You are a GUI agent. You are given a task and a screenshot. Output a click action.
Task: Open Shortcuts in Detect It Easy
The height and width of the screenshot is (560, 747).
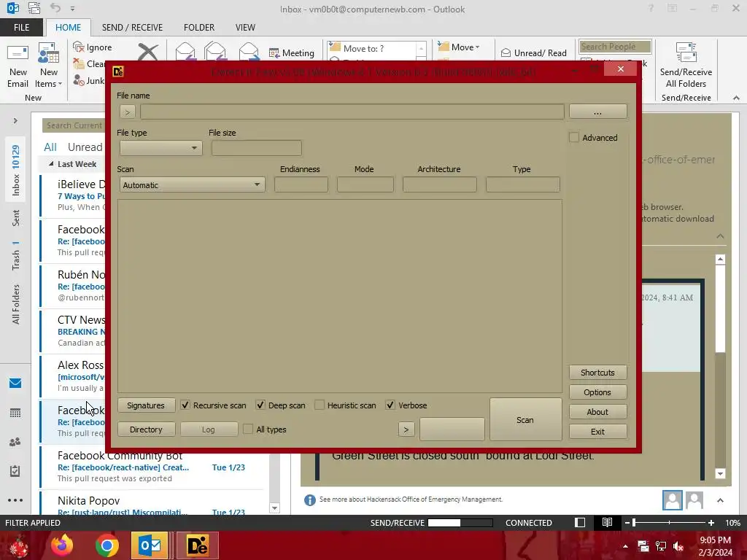click(x=597, y=373)
